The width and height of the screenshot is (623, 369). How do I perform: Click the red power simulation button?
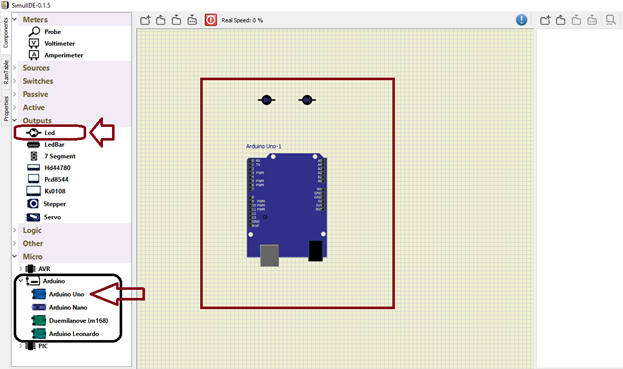tap(211, 20)
